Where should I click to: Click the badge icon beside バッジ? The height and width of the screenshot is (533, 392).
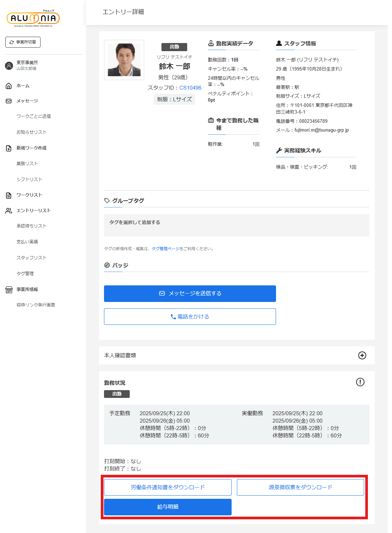click(x=107, y=265)
